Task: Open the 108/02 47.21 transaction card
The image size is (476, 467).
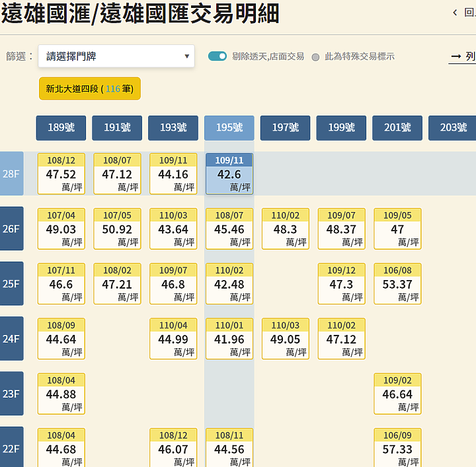Action: [x=118, y=283]
